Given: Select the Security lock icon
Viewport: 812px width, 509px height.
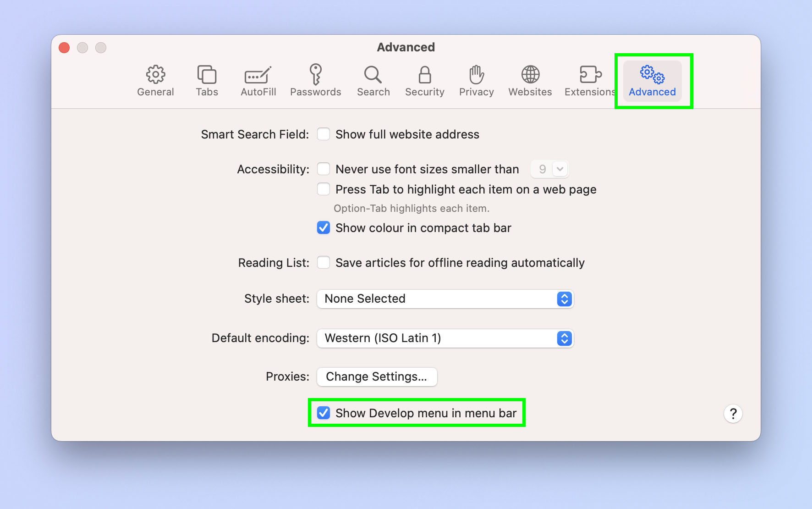Looking at the screenshot, I should (x=424, y=80).
